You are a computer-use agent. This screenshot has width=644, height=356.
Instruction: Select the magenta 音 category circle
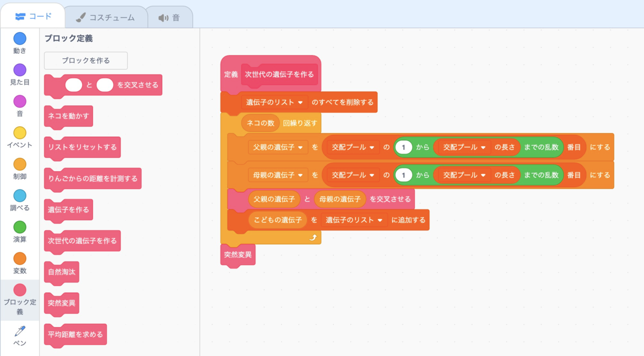(20, 101)
